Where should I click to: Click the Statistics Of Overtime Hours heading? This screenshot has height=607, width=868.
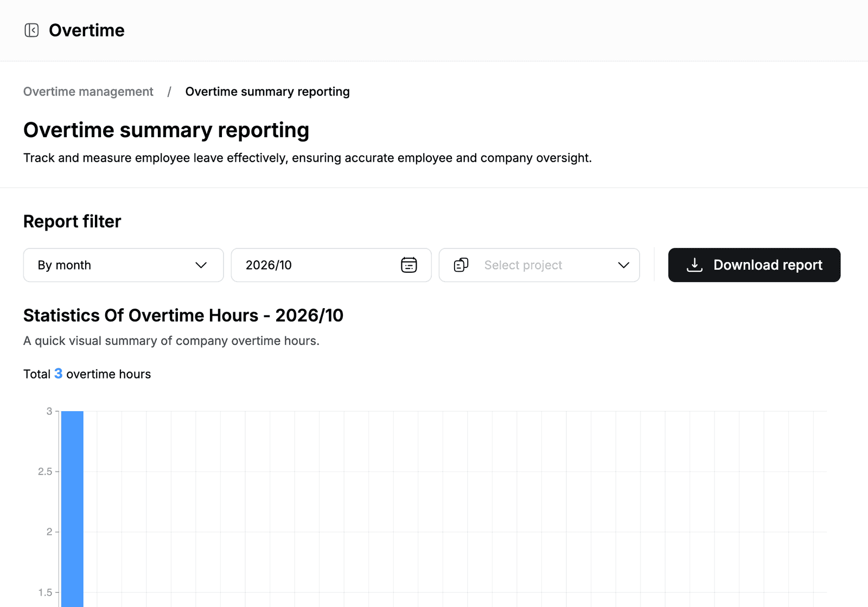(183, 315)
